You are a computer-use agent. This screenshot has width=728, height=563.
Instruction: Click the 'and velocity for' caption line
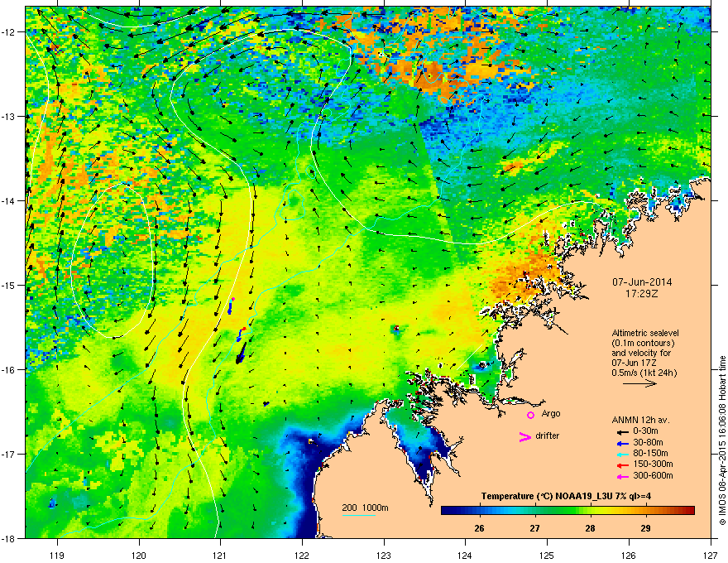pos(641,353)
